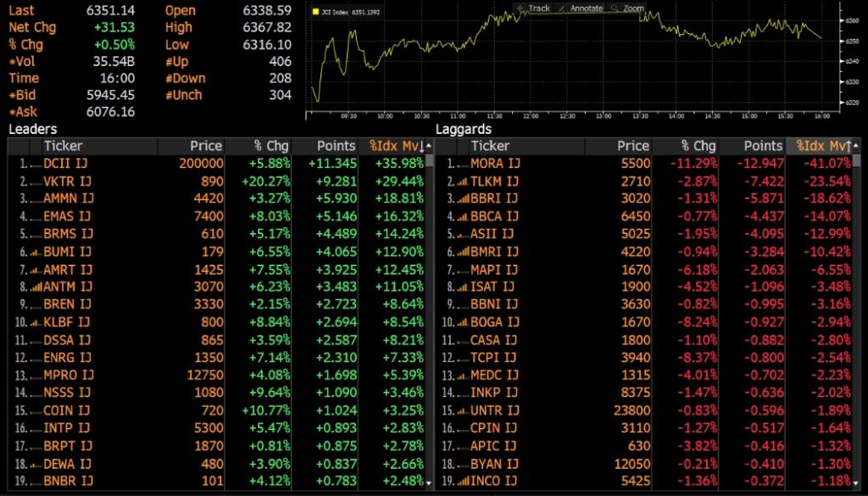This screenshot has height=496, width=868.
Task: Click the yellow JCI Index legend swatch
Action: 315,12
